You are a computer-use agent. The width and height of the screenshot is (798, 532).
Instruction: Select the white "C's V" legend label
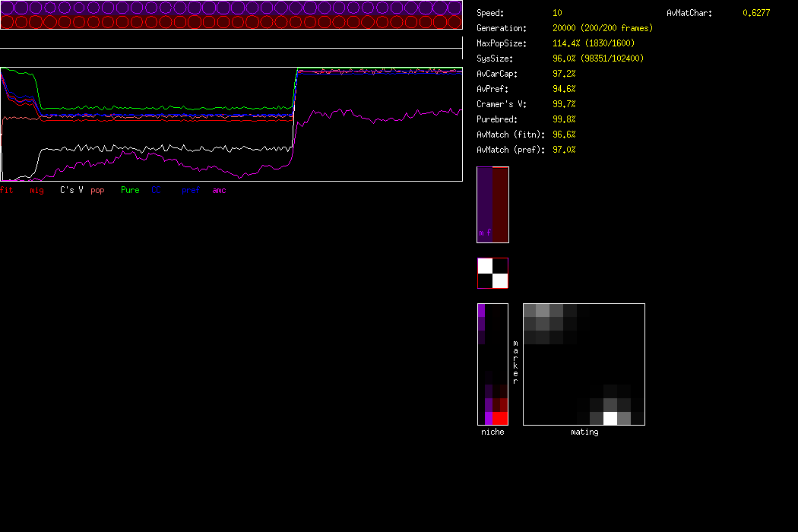(x=71, y=190)
